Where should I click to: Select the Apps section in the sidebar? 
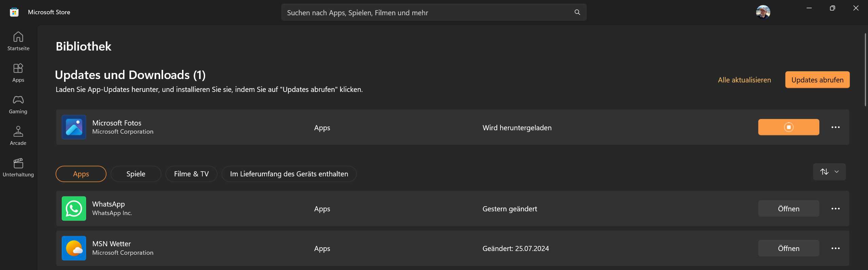[x=18, y=72]
